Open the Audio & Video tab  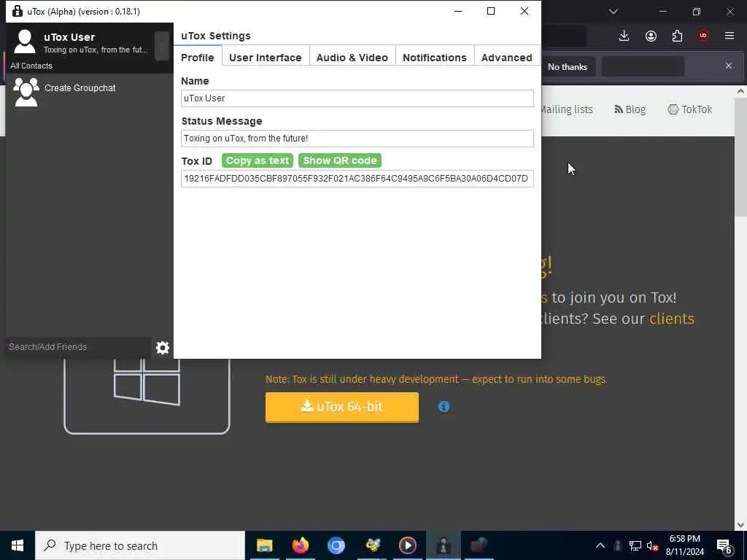(352, 57)
